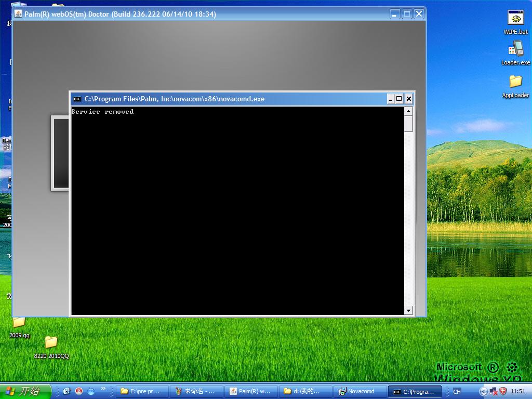Screen dimensions: 532x399
Task: Open the 2009 qq folder
Action: (x=19, y=323)
